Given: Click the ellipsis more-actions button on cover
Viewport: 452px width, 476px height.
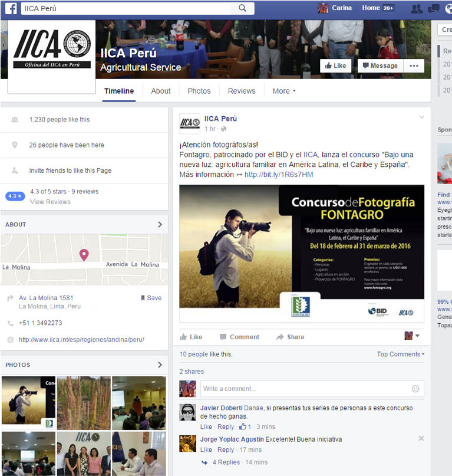Looking at the screenshot, I should 414,65.
